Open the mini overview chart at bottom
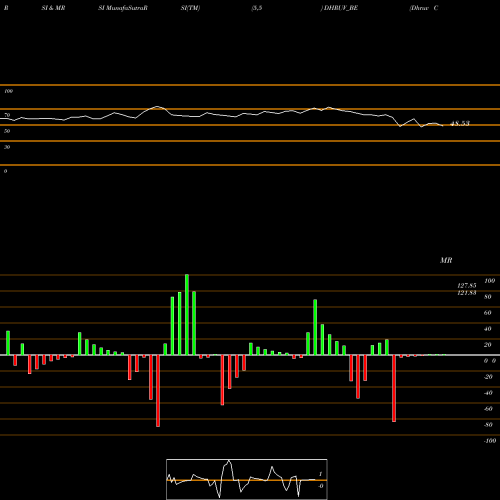The height and width of the screenshot is (500, 500). click(x=247, y=479)
